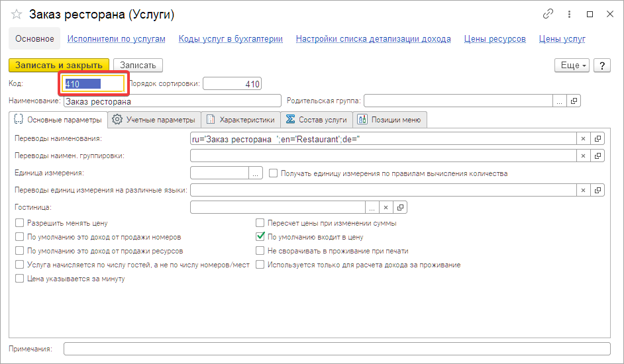Open the Родительская группа record
This screenshot has height=364, width=624.
point(574,101)
